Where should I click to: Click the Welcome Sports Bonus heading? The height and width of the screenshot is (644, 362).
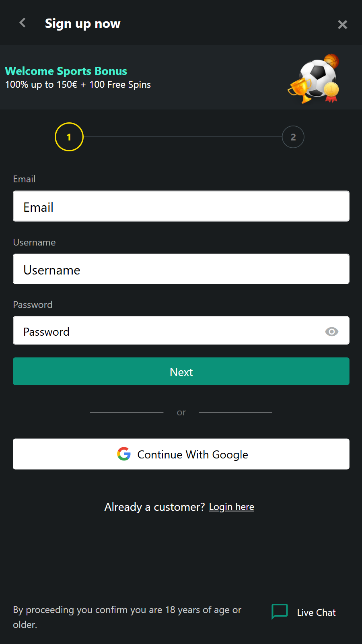click(66, 71)
